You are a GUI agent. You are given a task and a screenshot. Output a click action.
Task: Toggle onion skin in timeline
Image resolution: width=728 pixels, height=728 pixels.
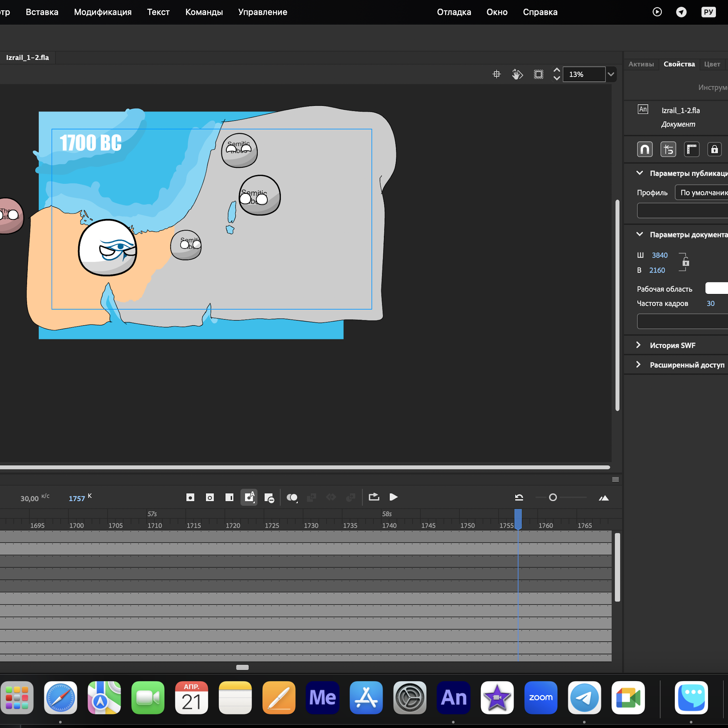tap(291, 497)
